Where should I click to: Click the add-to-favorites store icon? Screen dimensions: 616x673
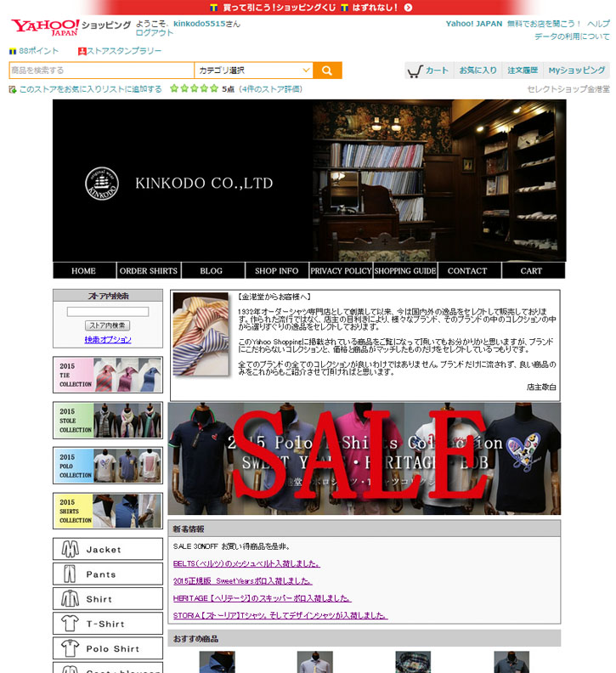tap(13, 89)
